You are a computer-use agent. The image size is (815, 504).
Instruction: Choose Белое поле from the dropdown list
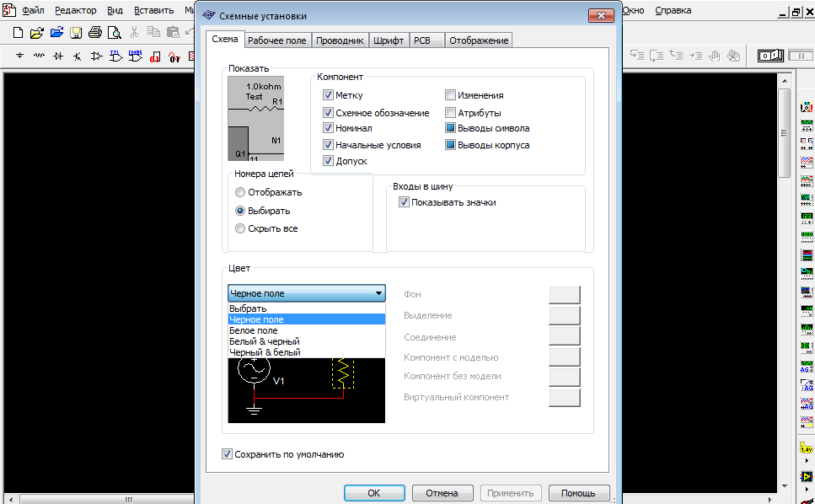coord(254,330)
